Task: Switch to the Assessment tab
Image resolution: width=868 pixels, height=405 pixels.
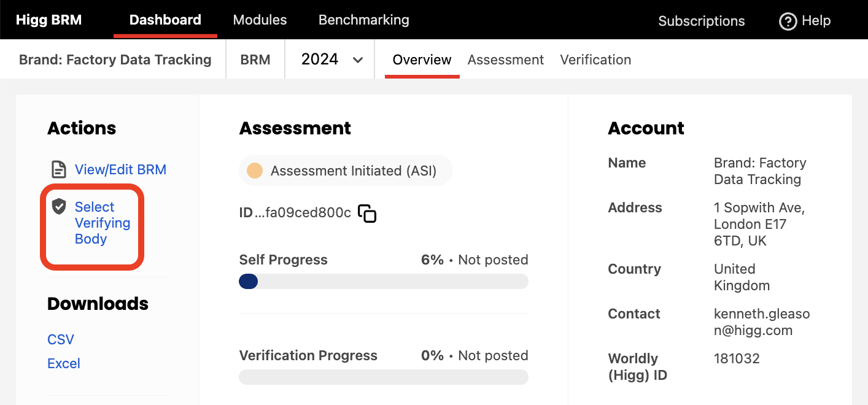Action: (506, 60)
